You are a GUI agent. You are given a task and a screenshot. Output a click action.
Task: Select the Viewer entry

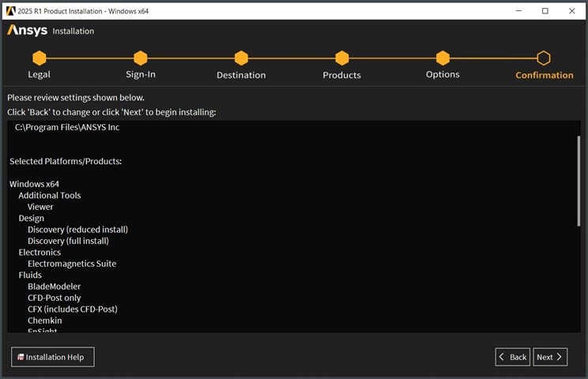click(x=40, y=207)
